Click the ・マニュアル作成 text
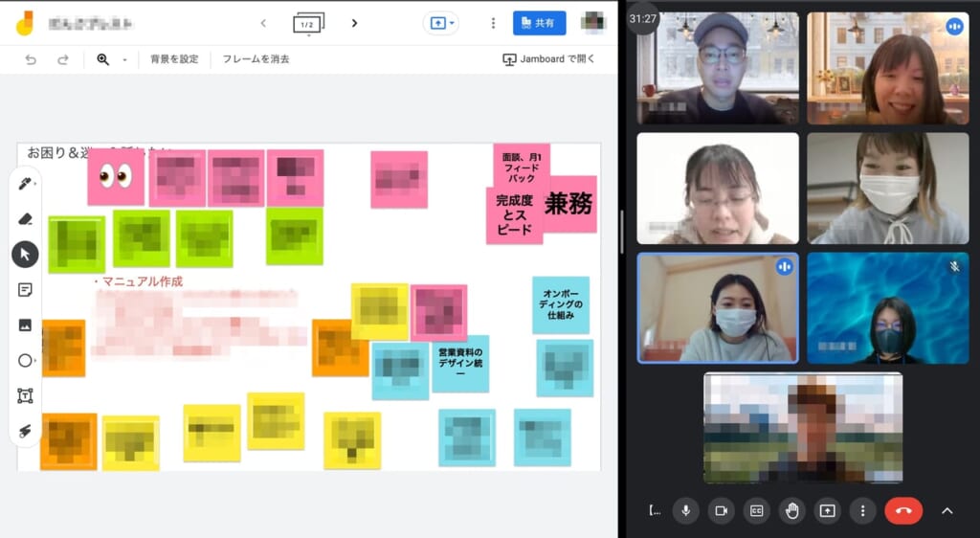980x538 pixels. pyautogui.click(x=138, y=281)
